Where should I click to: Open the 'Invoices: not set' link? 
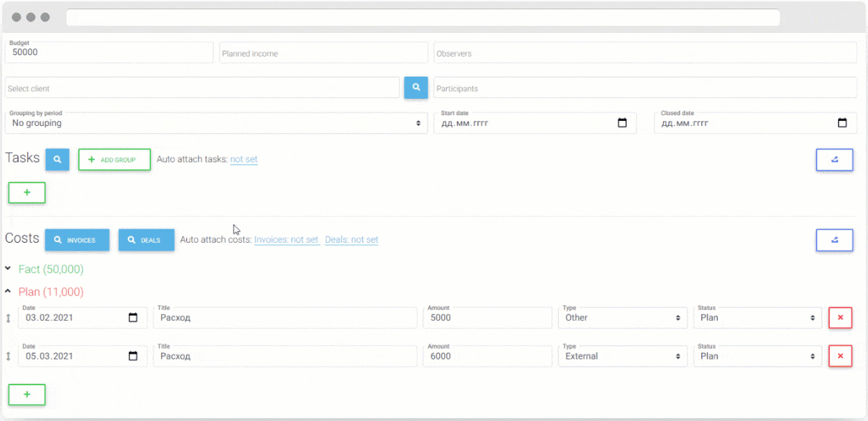click(x=286, y=240)
